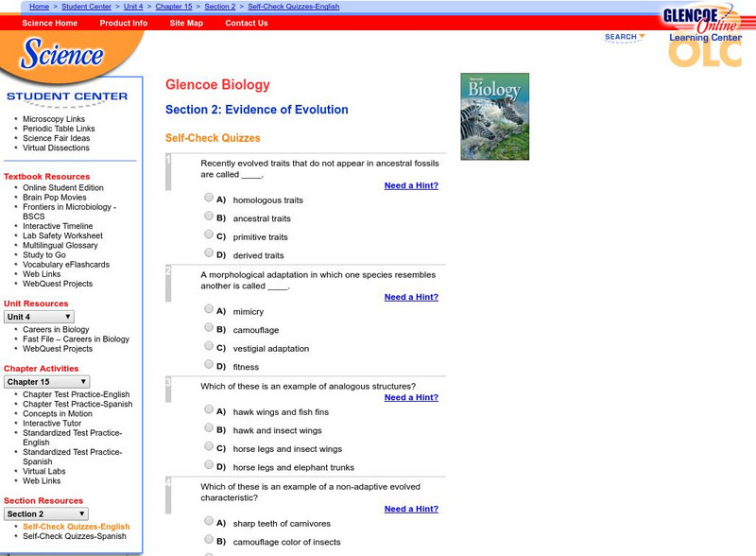Screen dimensions: 756x556
Task: Open the SEARCH dropdown arrow
Action: point(642,36)
